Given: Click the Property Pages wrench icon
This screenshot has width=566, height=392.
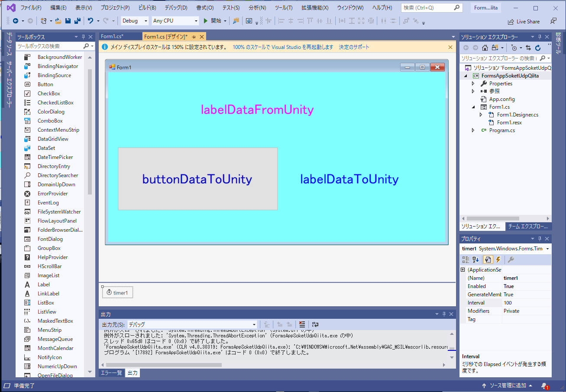Looking at the screenshot, I should click(511, 259).
